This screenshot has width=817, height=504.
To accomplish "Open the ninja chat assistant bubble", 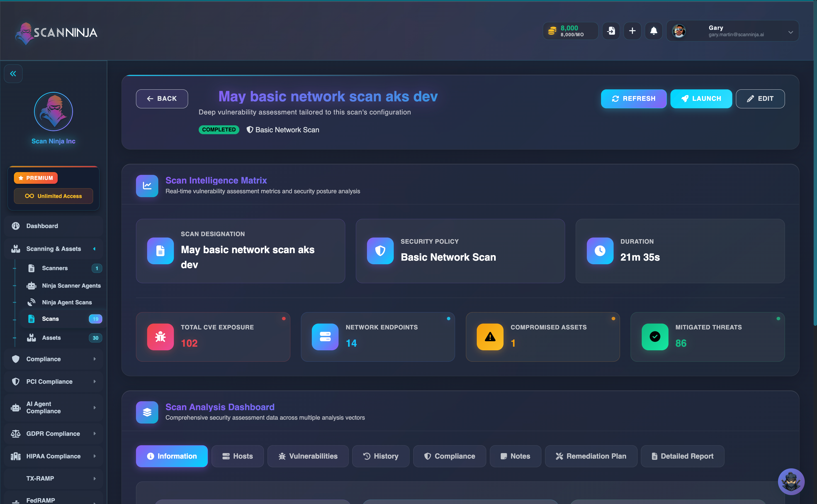I will [791, 482].
